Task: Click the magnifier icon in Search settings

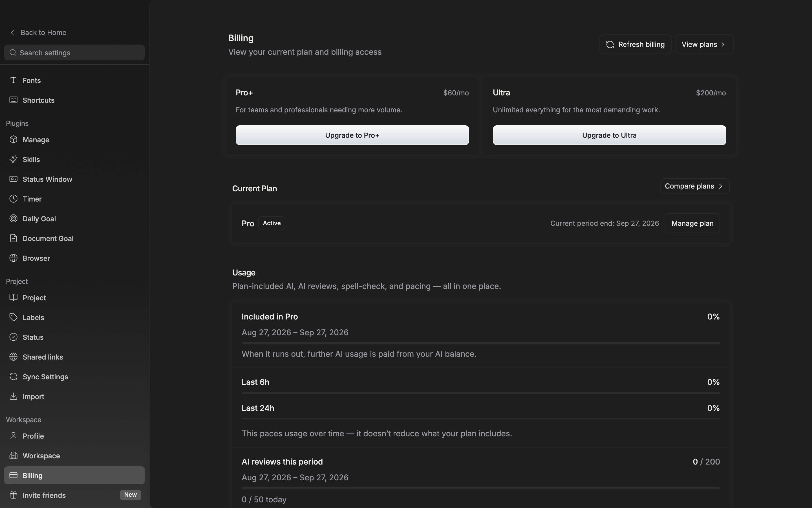Action: pos(13,53)
